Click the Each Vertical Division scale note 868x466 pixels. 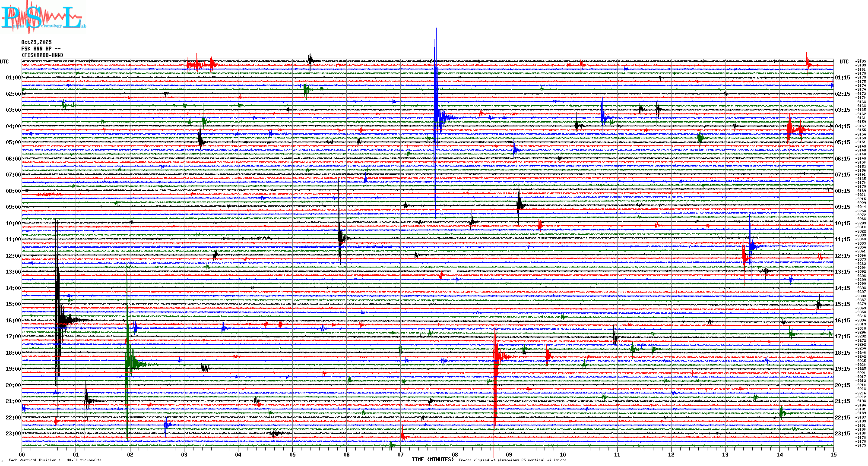click(55, 460)
